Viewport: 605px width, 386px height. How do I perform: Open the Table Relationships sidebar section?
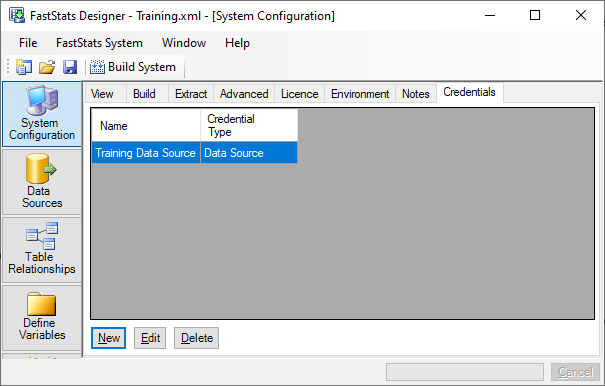42,250
